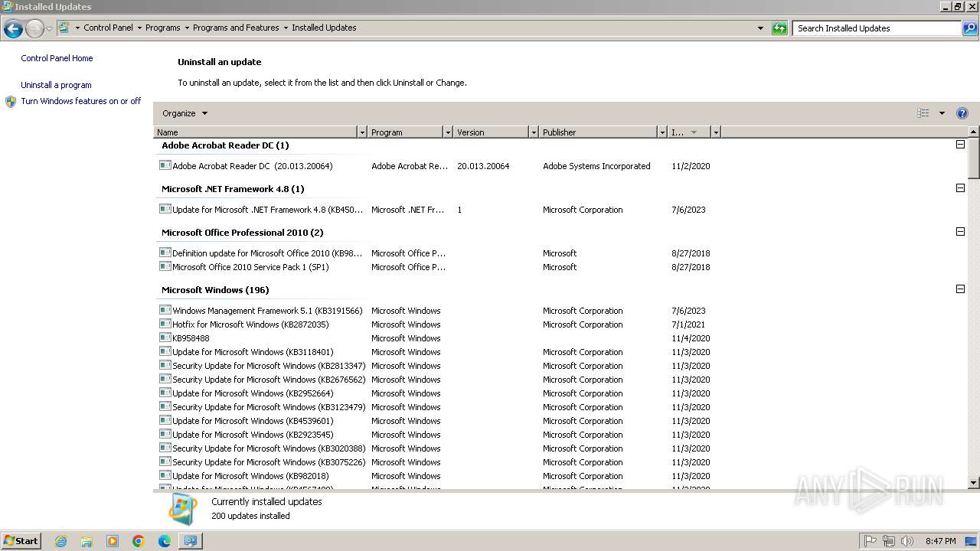Select Security Update KB2813347 row
Image resolution: width=980 pixels, height=551 pixels.
pos(436,366)
